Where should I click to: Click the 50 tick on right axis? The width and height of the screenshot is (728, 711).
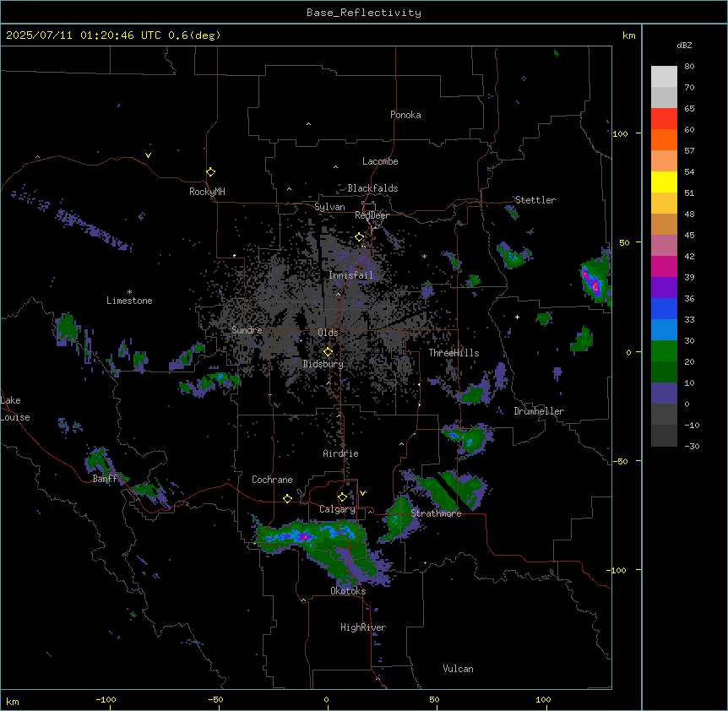pyautogui.click(x=624, y=242)
